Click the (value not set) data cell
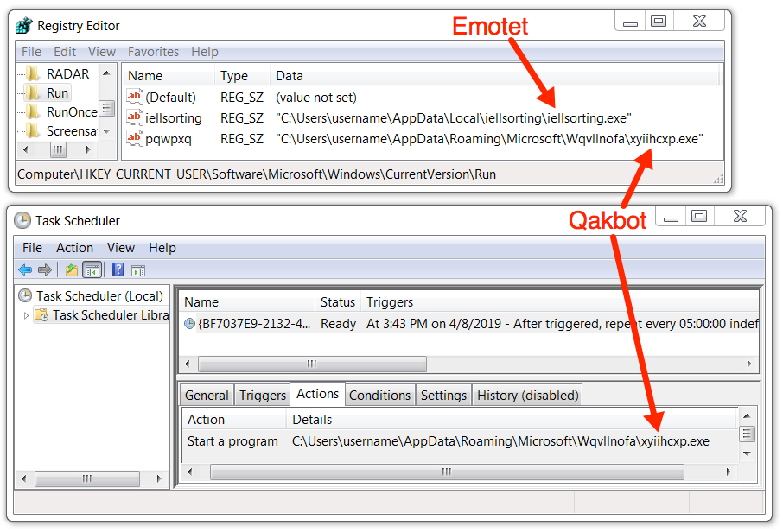Image resolution: width=783 pixels, height=532 pixels. coord(316,98)
